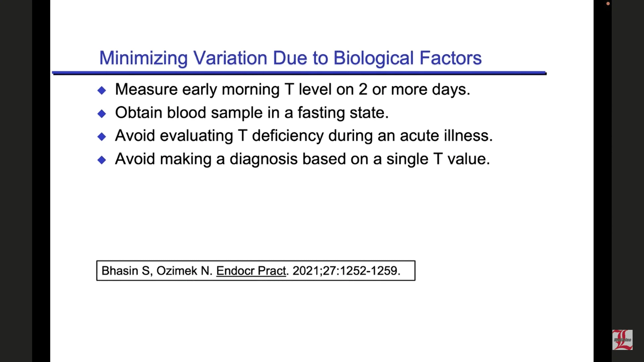Click the 'Obtain blood sample in a fasting state' line
This screenshot has width=644, height=362.
(252, 113)
